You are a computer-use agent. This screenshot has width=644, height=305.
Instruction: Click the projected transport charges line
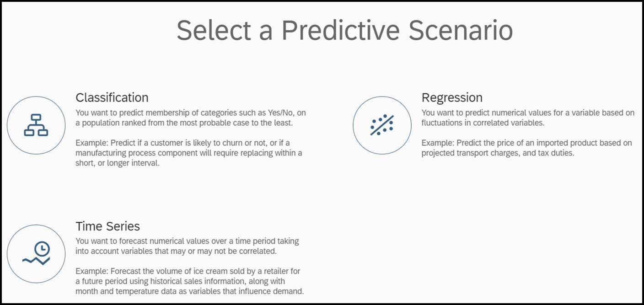[498, 153]
